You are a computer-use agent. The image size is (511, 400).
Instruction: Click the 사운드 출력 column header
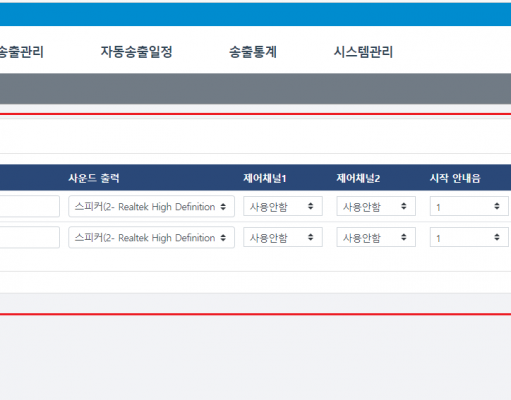coord(94,178)
